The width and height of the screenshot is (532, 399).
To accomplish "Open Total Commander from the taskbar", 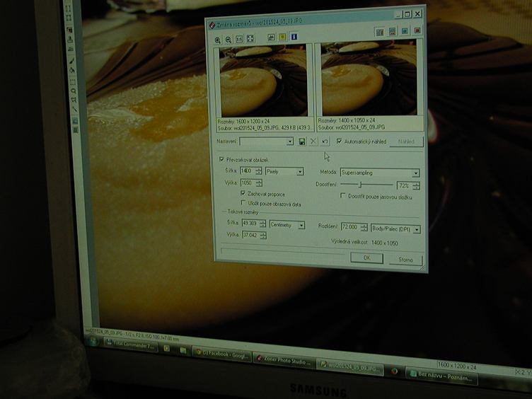I will pos(130,345).
